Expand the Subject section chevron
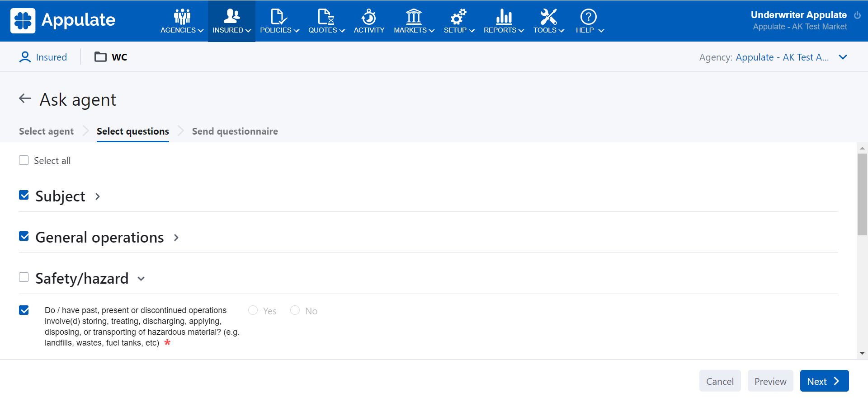Image resolution: width=868 pixels, height=402 pixels. [98, 196]
